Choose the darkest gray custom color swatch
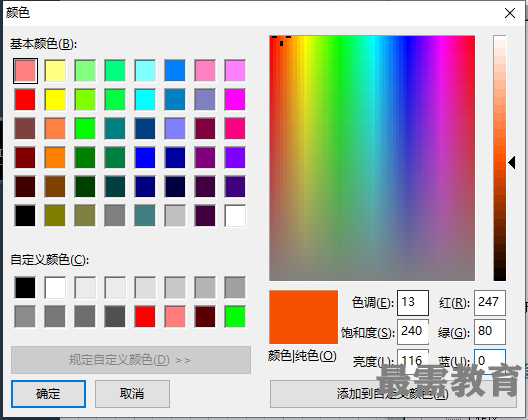 (x=115, y=317)
